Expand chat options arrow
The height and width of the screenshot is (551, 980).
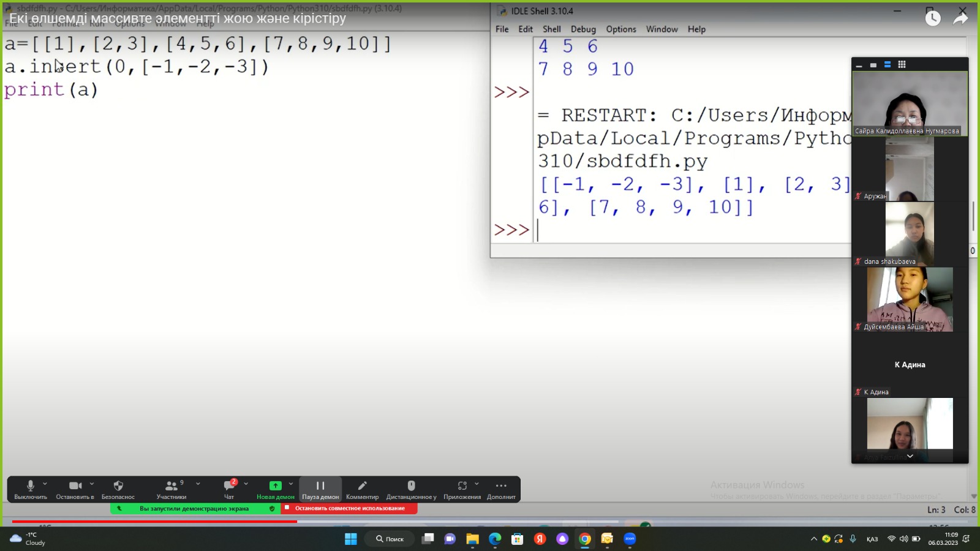246,484
